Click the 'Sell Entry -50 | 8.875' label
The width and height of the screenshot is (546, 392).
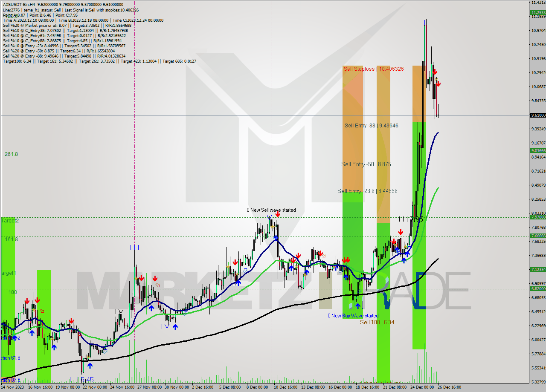(x=366, y=164)
